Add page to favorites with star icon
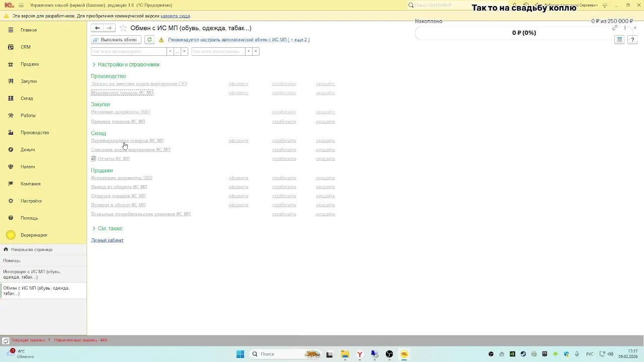Image resolution: width=644 pixels, height=362 pixels. [x=123, y=28]
